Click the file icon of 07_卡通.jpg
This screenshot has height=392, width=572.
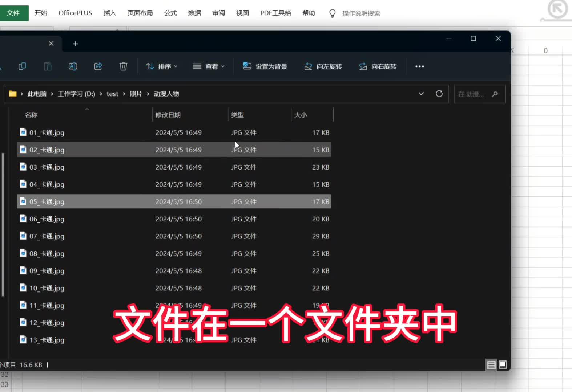(23, 236)
